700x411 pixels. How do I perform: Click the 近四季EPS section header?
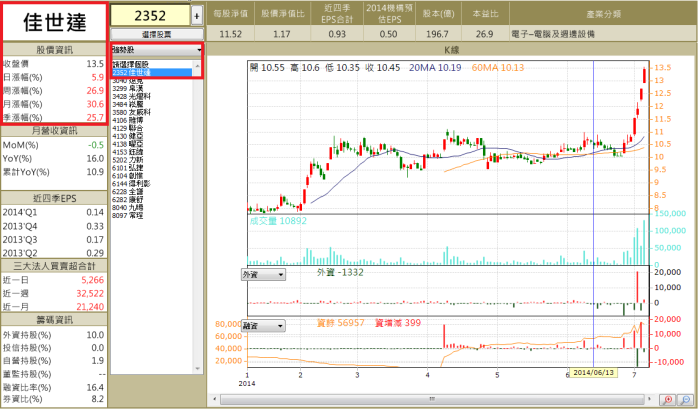pyautogui.click(x=54, y=199)
